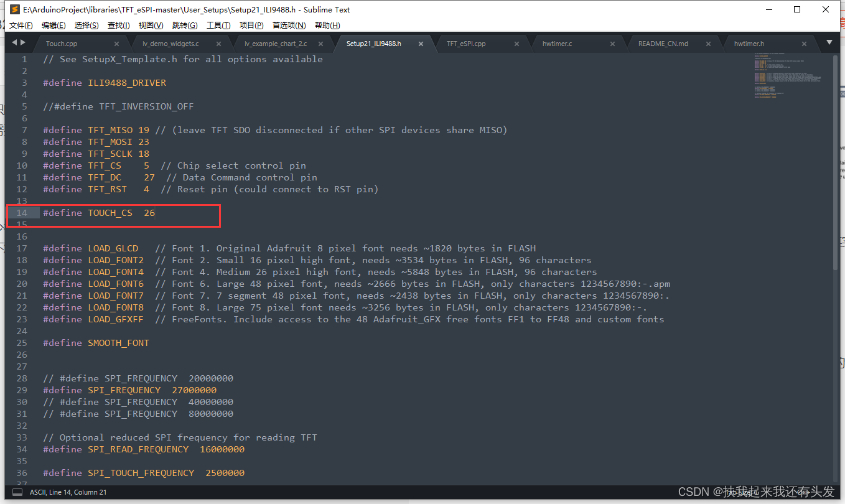Click line number 14 in the gutter
This screenshot has height=504, width=845.
coord(22,213)
